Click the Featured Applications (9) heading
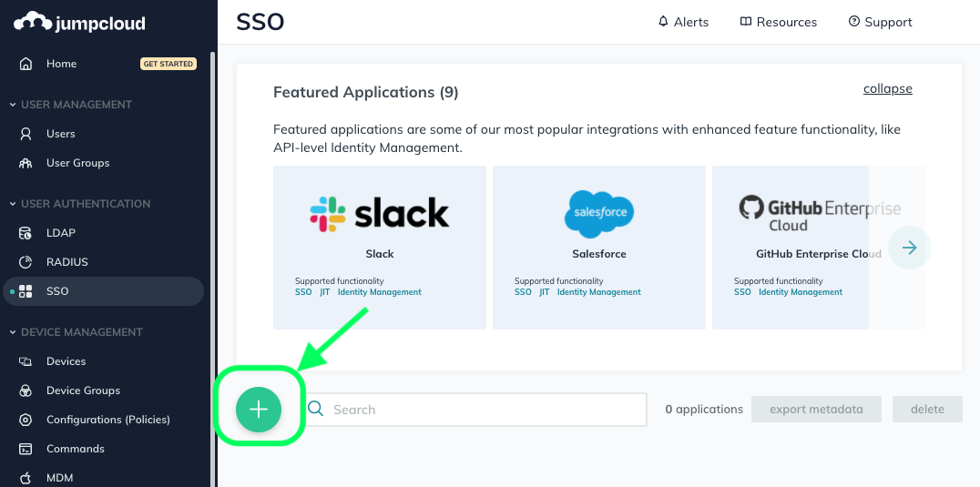Image resolution: width=980 pixels, height=487 pixels. pos(365,93)
